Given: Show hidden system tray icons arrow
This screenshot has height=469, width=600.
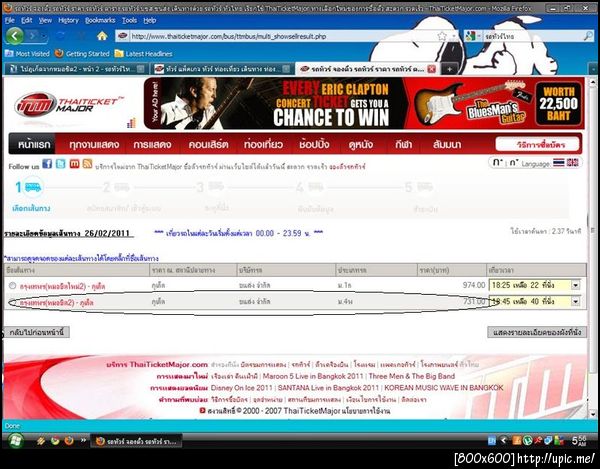Looking at the screenshot, I should pos(503,441).
